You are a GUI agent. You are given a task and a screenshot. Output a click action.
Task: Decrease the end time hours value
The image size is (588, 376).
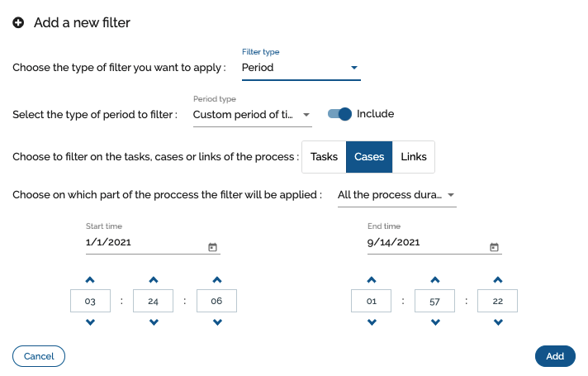coord(372,322)
